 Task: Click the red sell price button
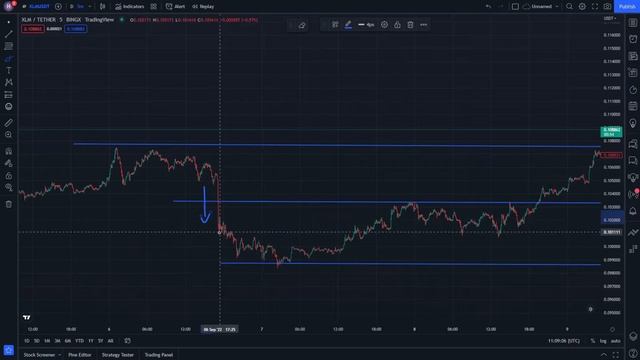tap(33, 29)
